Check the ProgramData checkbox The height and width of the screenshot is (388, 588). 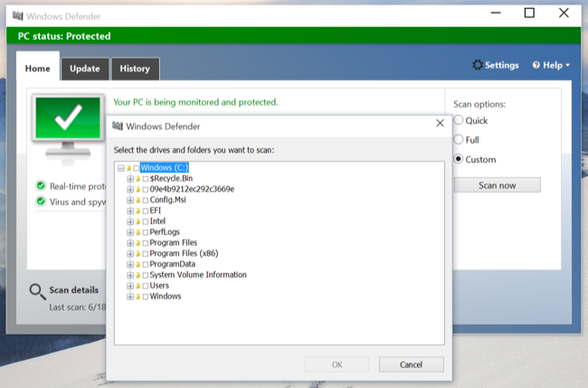tap(145, 264)
